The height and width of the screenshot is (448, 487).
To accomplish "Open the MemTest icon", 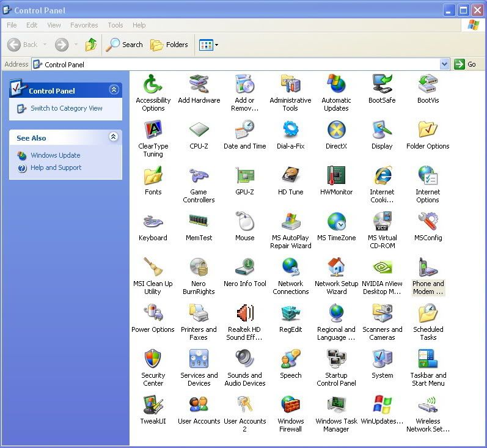I will tap(199, 221).
